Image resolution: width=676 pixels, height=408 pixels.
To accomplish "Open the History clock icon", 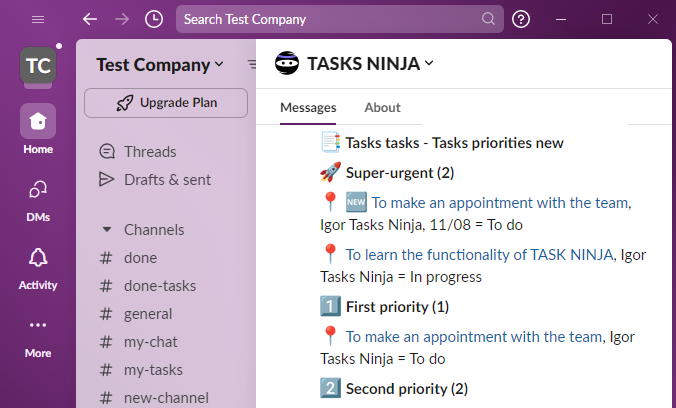I will [x=153, y=19].
